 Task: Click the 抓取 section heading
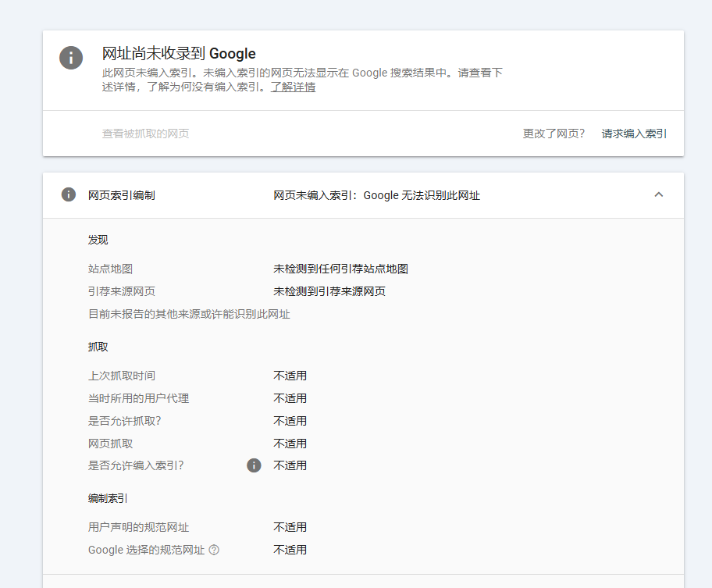pos(98,347)
